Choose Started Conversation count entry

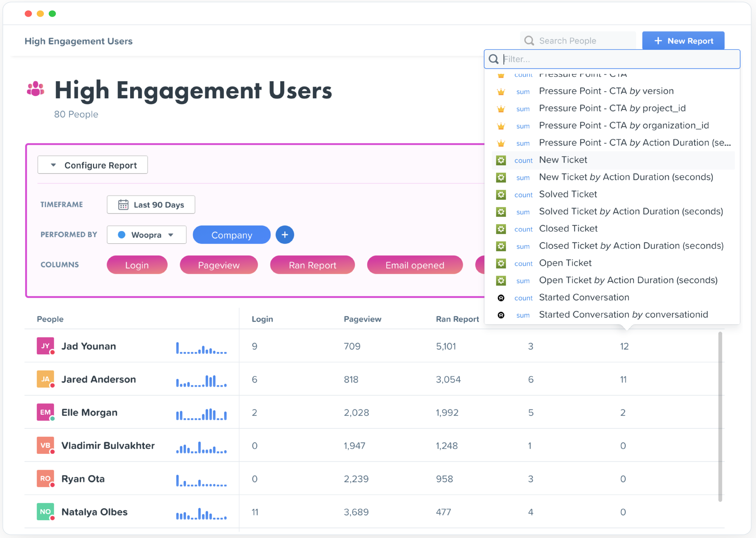tap(613, 298)
